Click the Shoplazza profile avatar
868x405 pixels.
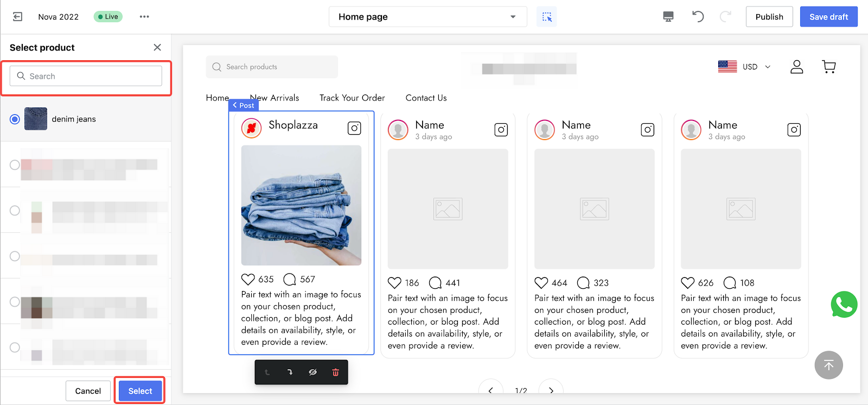(251, 128)
